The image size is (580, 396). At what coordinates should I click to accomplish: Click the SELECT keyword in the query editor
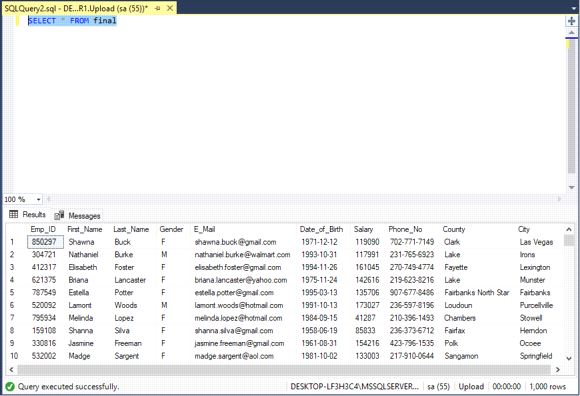[42, 21]
